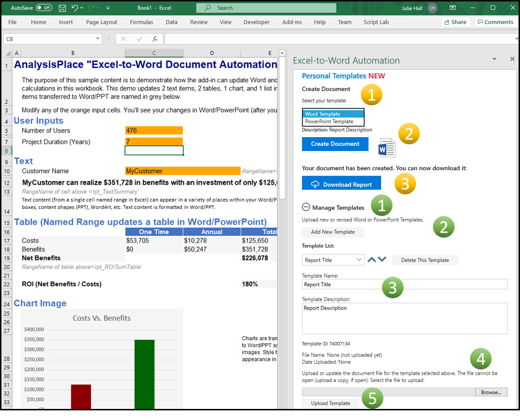Open the Add-ins tab
The image size is (520, 420).
point(292,22)
